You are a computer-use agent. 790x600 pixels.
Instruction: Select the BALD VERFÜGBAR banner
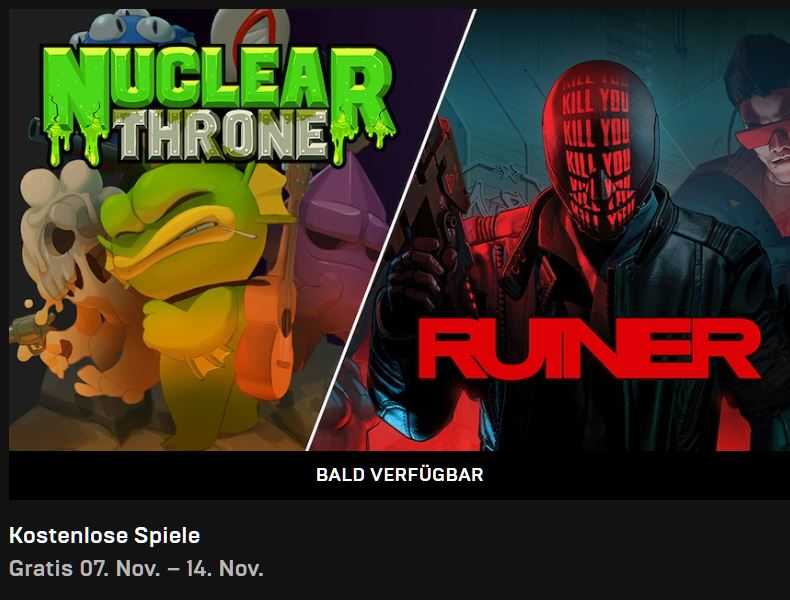coord(399,475)
